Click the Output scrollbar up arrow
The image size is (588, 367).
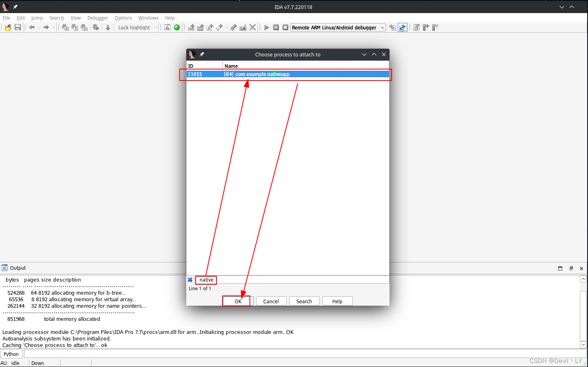click(x=584, y=279)
